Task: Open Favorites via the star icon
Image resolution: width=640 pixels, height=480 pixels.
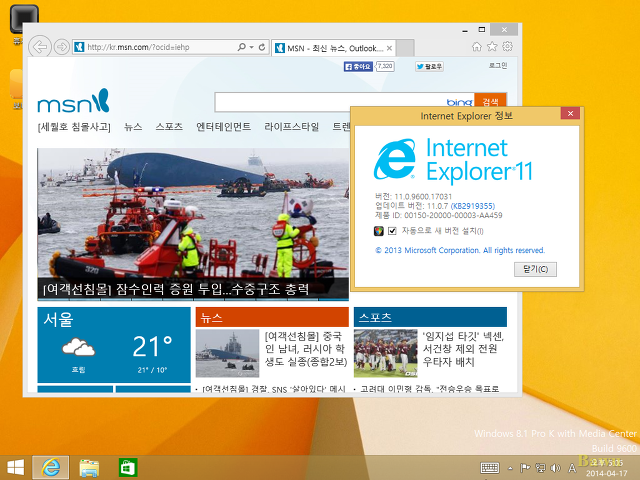Action: tap(492, 47)
